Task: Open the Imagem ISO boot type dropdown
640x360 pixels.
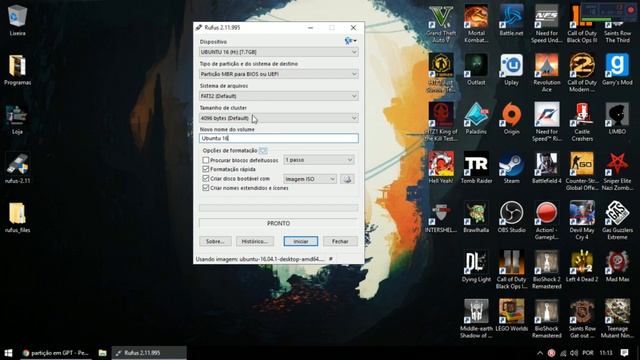Action: (x=310, y=179)
